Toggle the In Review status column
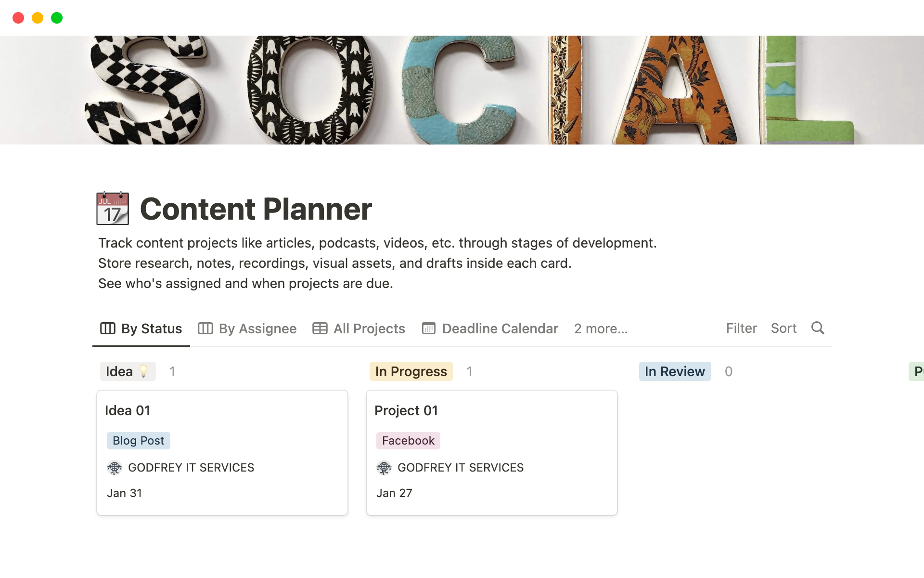The height and width of the screenshot is (578, 924). click(x=675, y=371)
